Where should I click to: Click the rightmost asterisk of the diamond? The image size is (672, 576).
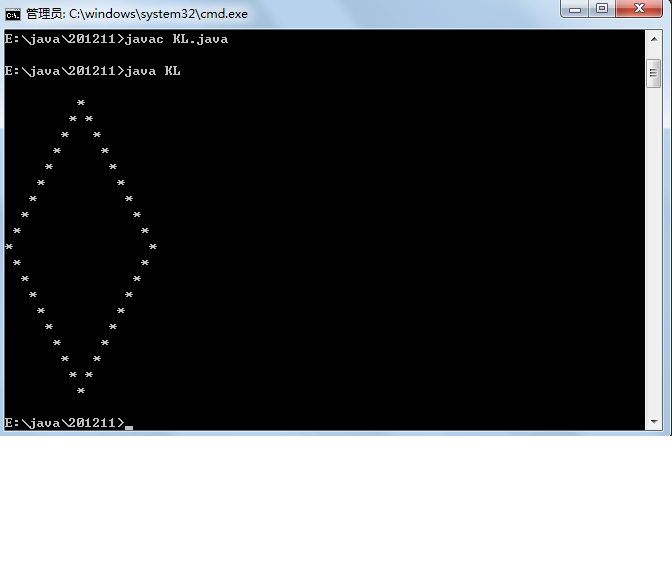point(153,247)
